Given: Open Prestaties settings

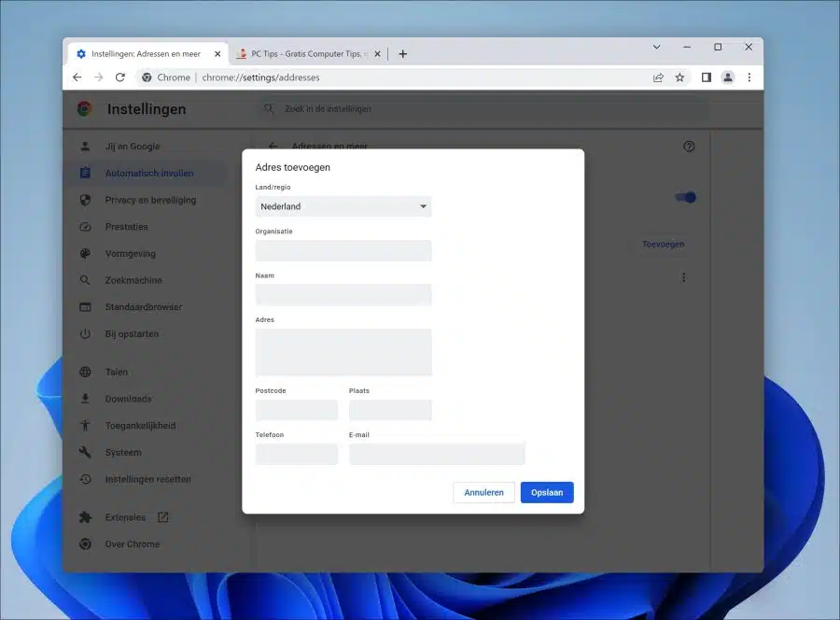Looking at the screenshot, I should pyautogui.click(x=126, y=227).
